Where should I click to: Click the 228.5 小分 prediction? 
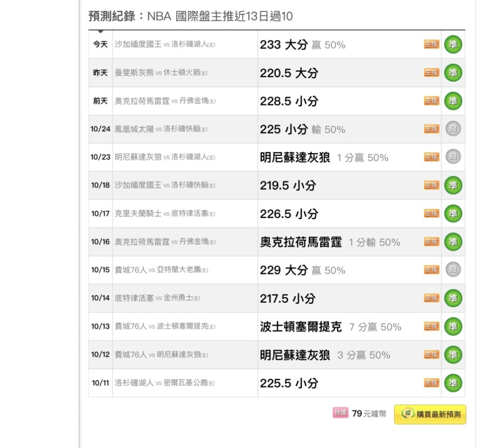289,101
